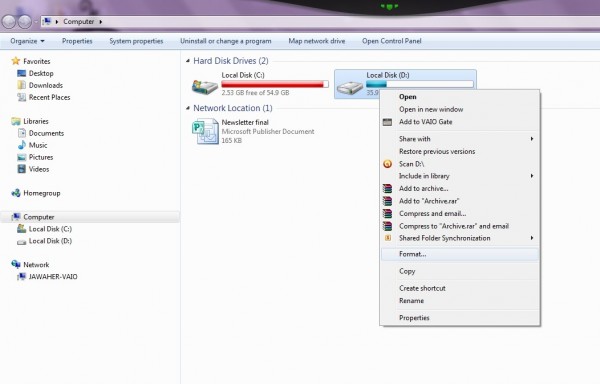Expand the arrow after Computer in address bar
This screenshot has height=384, width=600.
101,22
